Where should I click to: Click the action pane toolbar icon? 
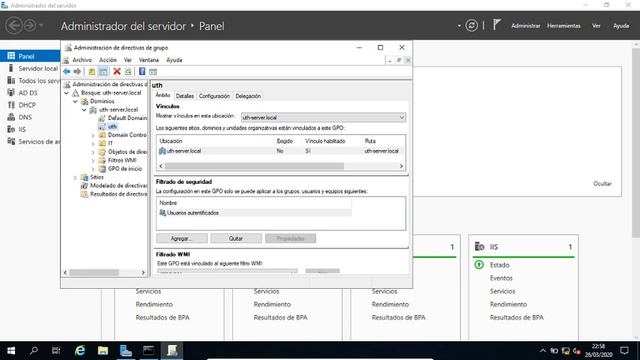[x=153, y=72]
